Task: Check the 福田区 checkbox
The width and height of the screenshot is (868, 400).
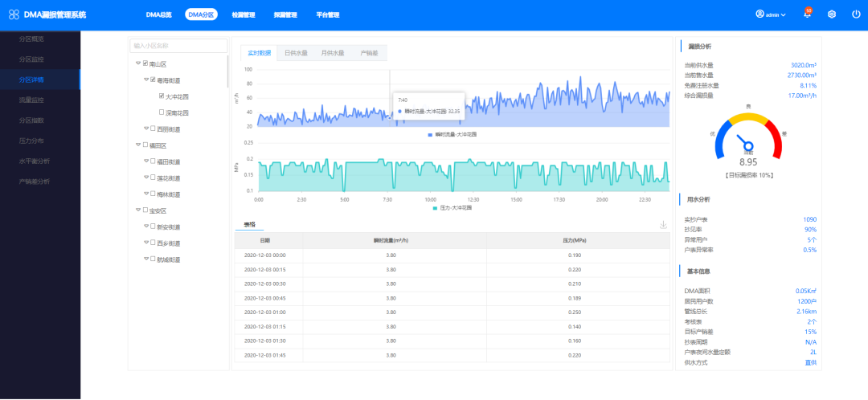Action: click(x=145, y=145)
